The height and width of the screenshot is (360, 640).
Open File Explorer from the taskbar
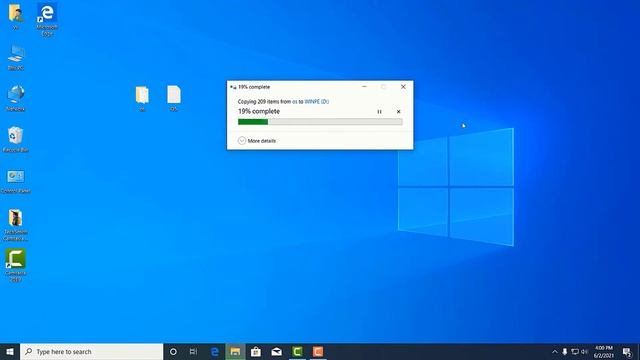235,351
